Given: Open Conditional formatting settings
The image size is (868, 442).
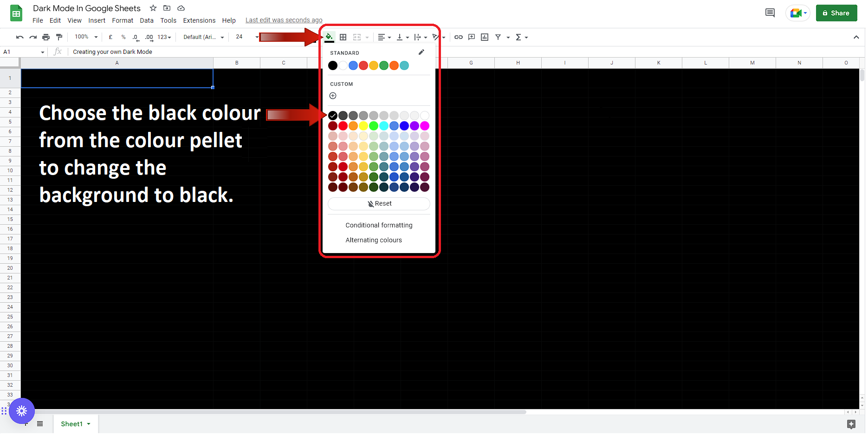Looking at the screenshot, I should 379,225.
